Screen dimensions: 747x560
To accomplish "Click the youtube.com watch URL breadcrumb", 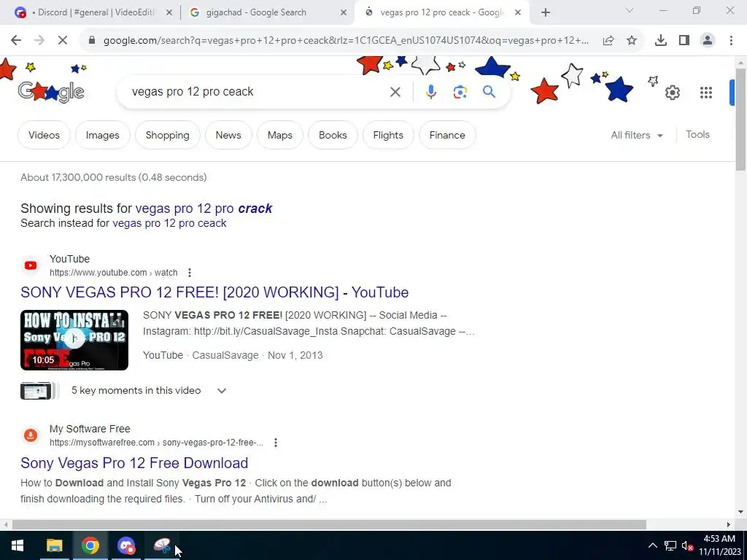I will click(x=113, y=273).
